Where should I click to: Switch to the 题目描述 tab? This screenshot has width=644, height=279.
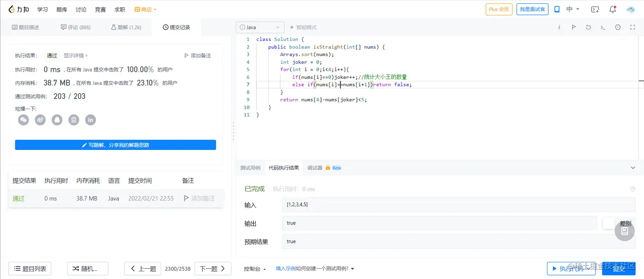point(26,27)
